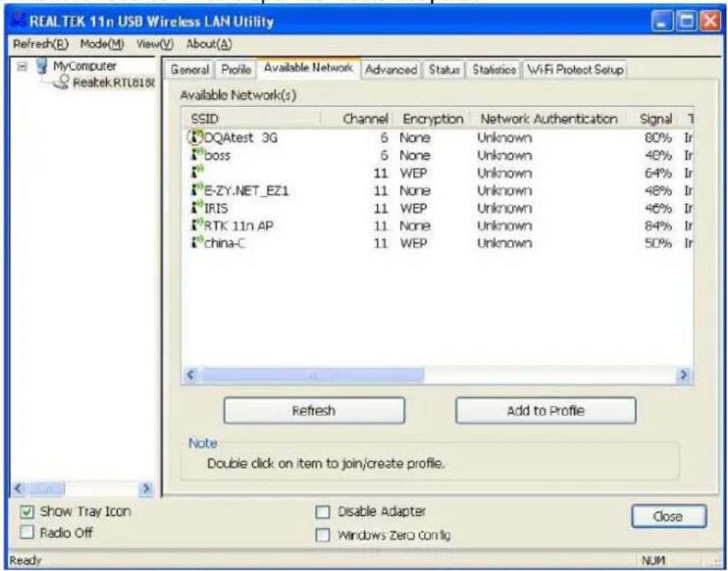The image size is (728, 571).
Task: Enable the Radio Off checkbox
Action: pos(27,532)
